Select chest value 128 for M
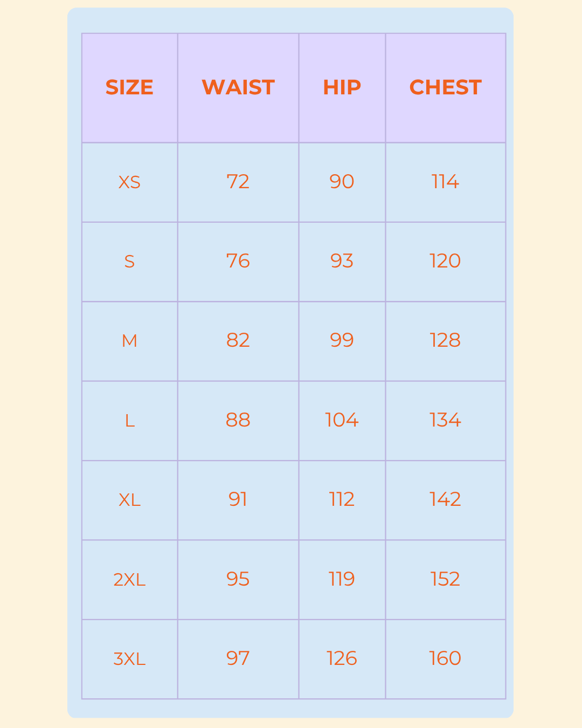 [x=445, y=340]
